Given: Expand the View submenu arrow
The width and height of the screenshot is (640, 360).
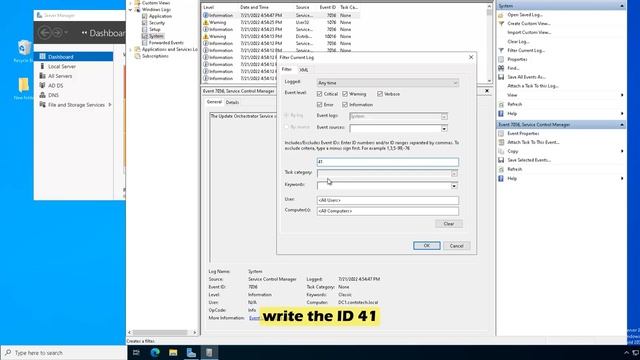Looking at the screenshot, I should point(622,95).
